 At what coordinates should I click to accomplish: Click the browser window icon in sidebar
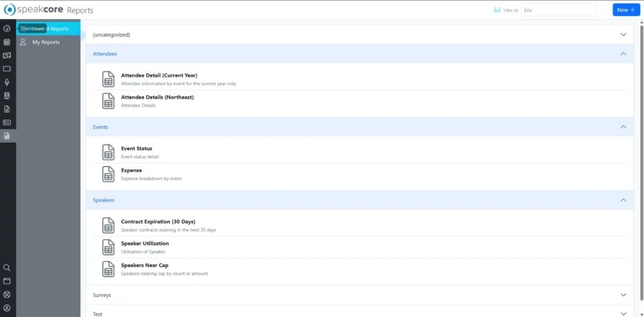tap(7, 281)
